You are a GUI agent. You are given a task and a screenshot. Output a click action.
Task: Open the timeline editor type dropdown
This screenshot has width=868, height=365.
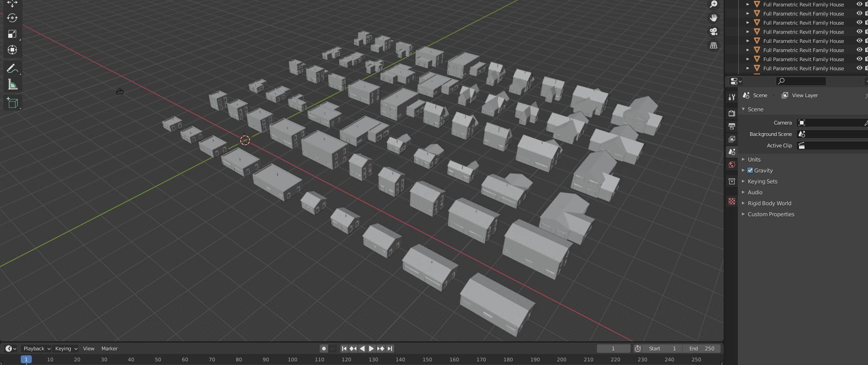tap(11, 349)
